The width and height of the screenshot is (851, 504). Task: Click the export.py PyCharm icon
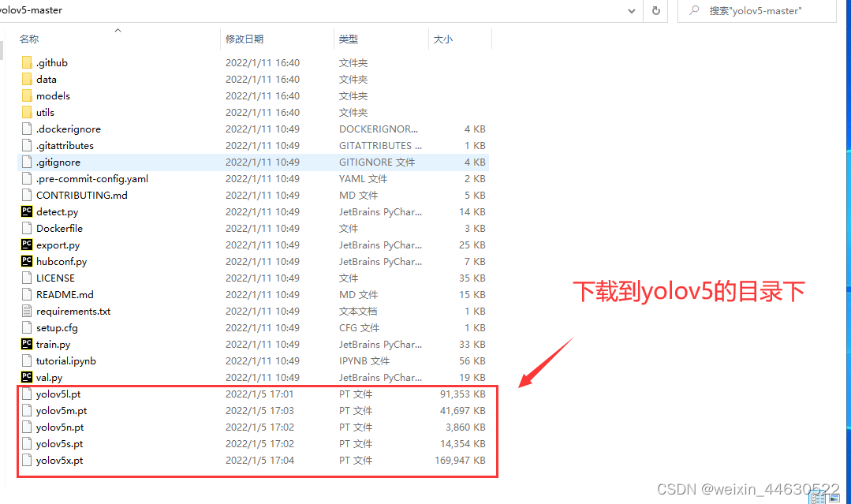[x=27, y=245]
